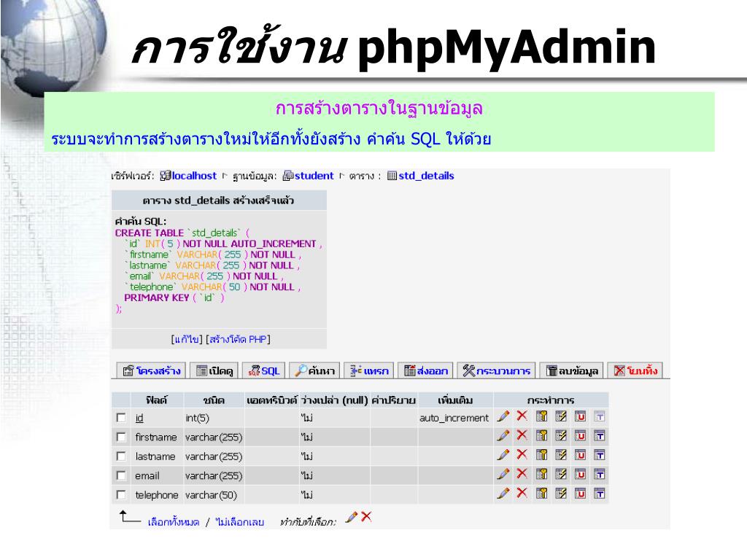
Task: Drop the lastname field with red X
Action: [x=522, y=454]
